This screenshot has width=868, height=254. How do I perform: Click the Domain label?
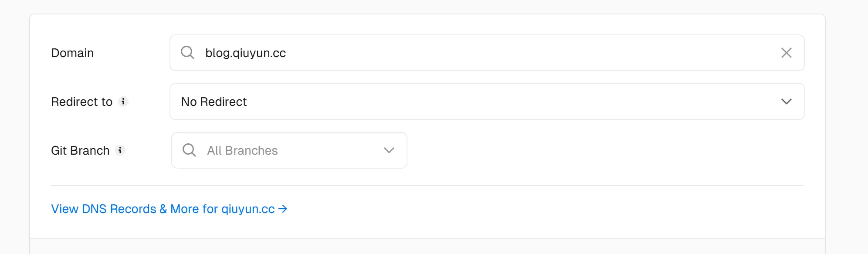tap(72, 53)
